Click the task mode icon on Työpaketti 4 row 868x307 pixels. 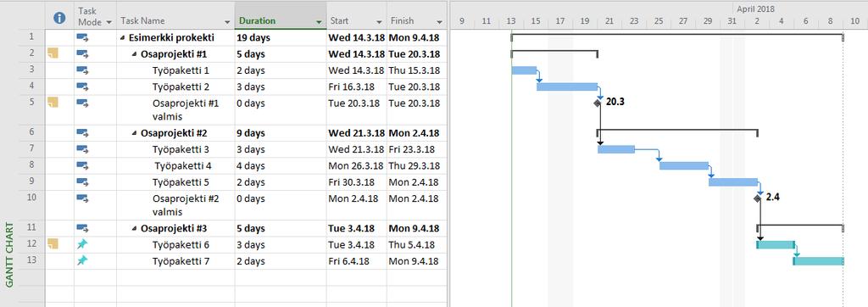click(x=82, y=165)
